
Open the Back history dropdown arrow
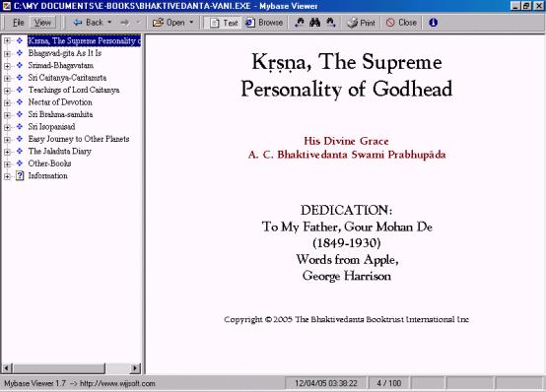click(x=109, y=23)
